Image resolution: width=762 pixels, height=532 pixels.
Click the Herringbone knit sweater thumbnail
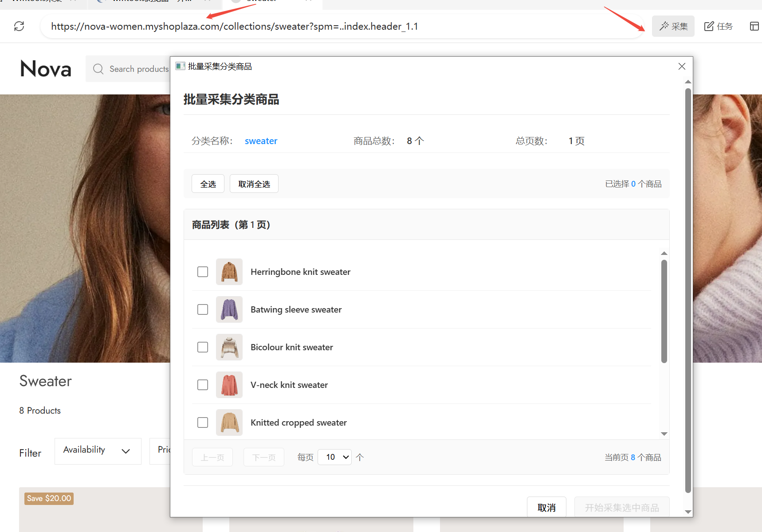point(229,272)
